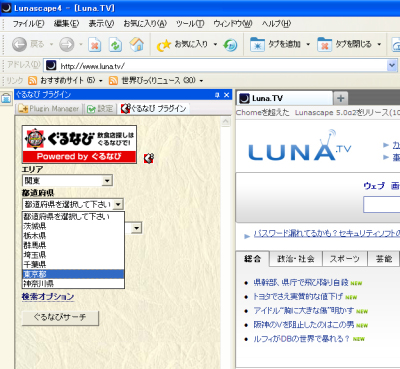Screen dimensions: 400x369
Task: Choose 東京都 from prefecture list
Action: click(73, 274)
